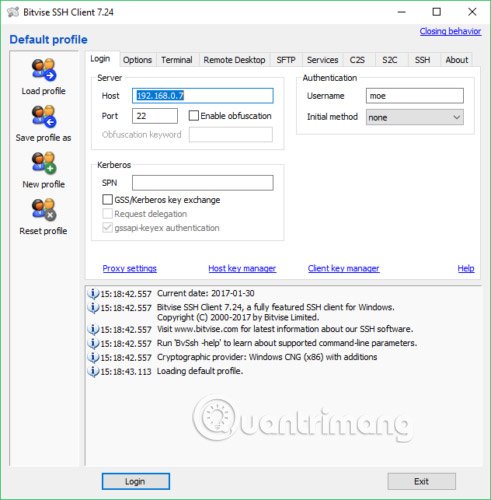The image size is (491, 500).
Task: Open the Host key manager link
Action: 242,268
